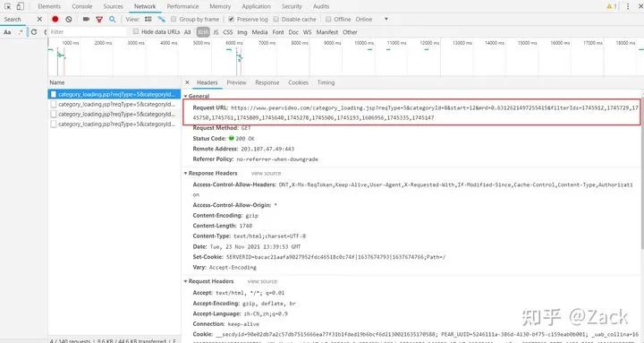Close the Search sidebar

39,20
